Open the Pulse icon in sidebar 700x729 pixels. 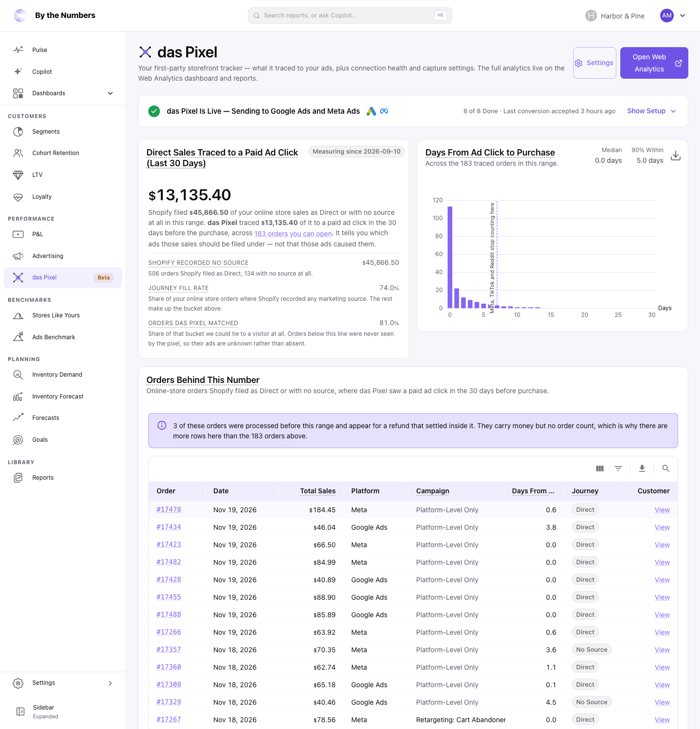click(18, 50)
